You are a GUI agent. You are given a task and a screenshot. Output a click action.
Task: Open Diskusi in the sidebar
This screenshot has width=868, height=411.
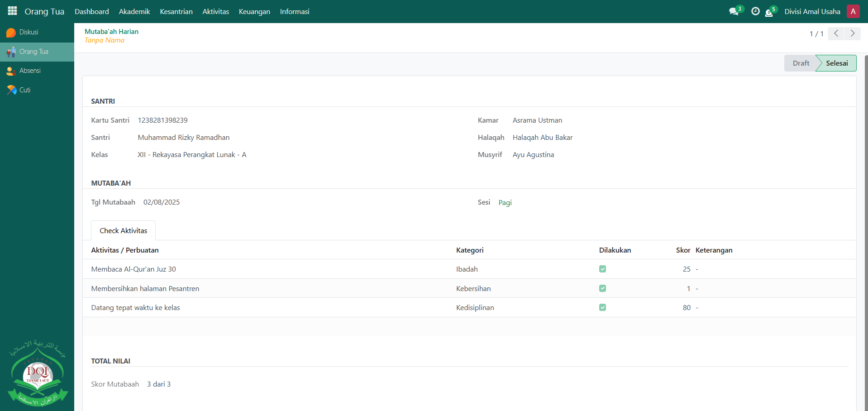(x=29, y=32)
